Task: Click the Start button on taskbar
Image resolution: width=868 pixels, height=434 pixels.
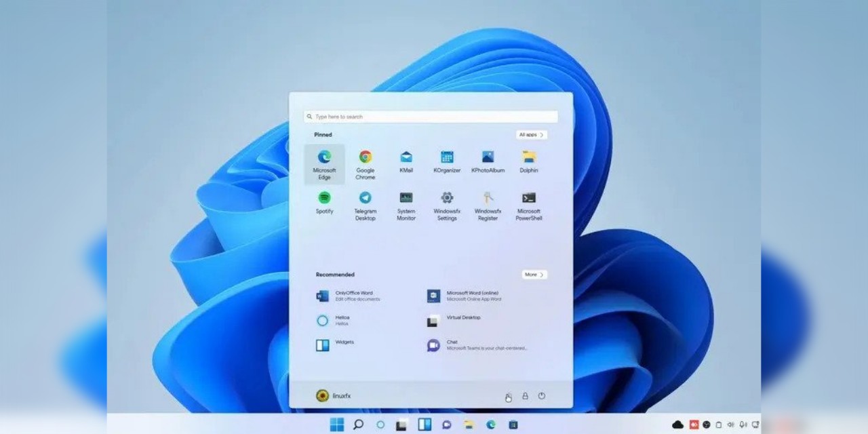Action: 336,425
